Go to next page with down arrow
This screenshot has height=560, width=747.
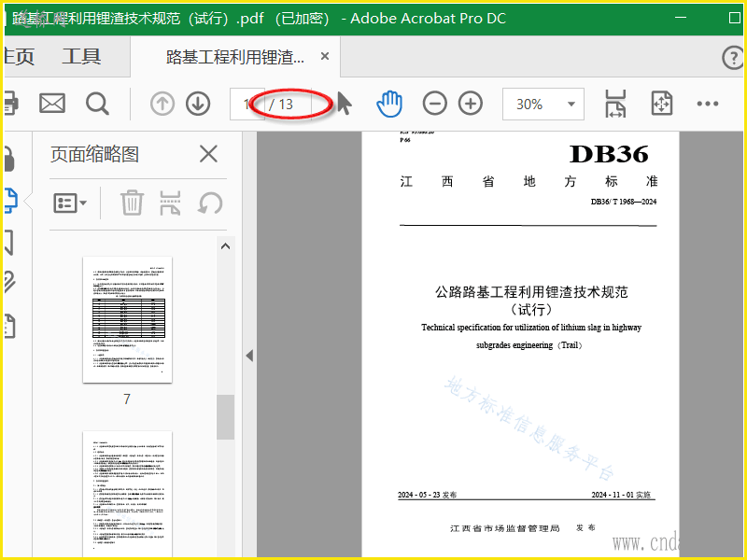pos(198,104)
